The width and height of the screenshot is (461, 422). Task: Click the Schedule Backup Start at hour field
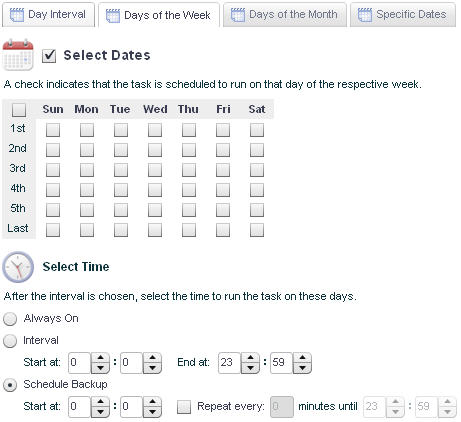point(79,407)
